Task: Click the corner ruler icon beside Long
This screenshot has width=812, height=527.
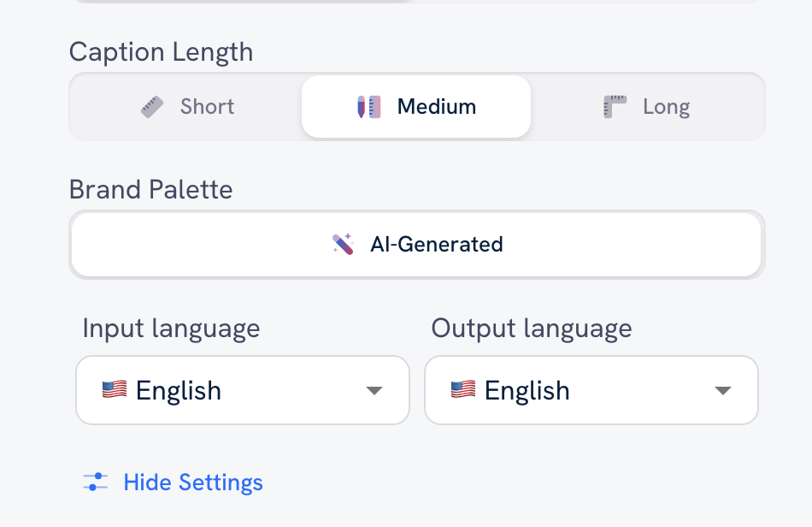Action: (x=614, y=106)
